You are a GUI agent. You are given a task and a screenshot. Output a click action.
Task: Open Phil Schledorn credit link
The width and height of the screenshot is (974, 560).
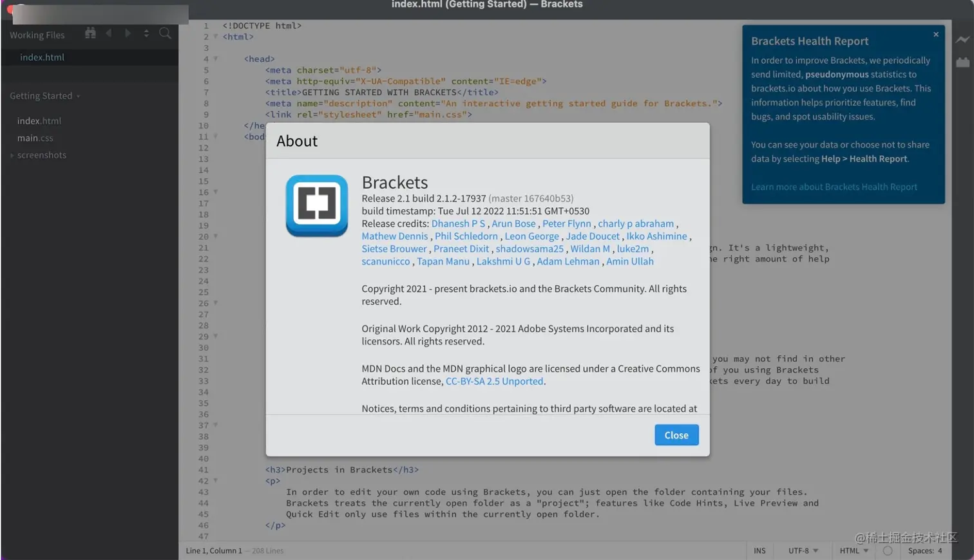pos(466,236)
